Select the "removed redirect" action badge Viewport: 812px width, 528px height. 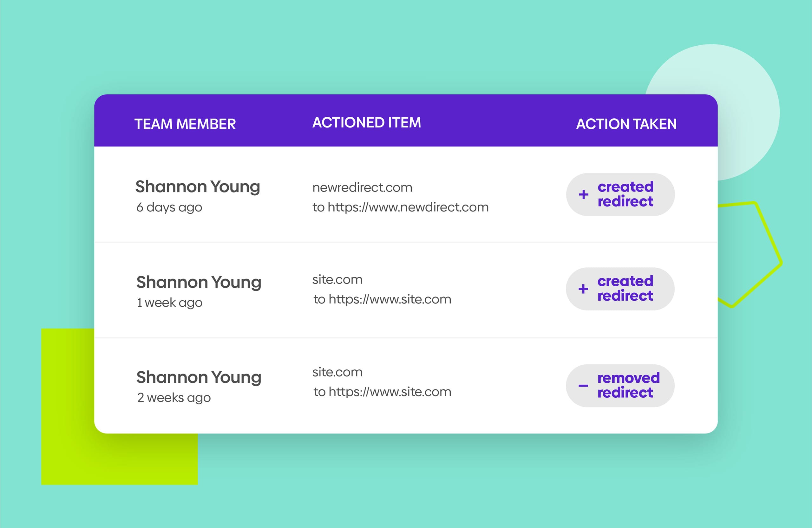(x=620, y=386)
